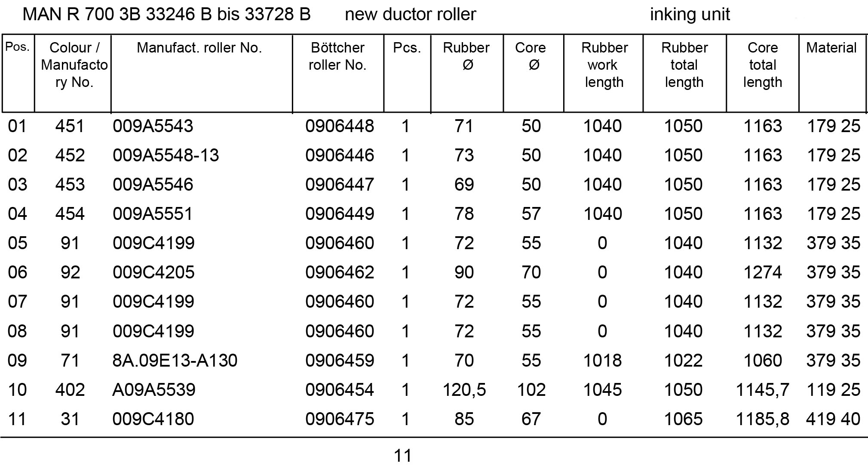Click core total length value 1274

[762, 272]
